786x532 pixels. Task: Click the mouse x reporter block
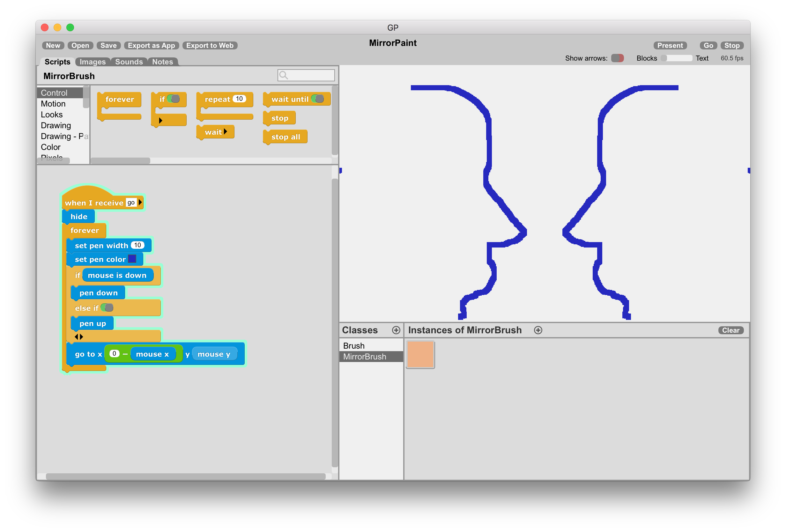click(x=153, y=354)
